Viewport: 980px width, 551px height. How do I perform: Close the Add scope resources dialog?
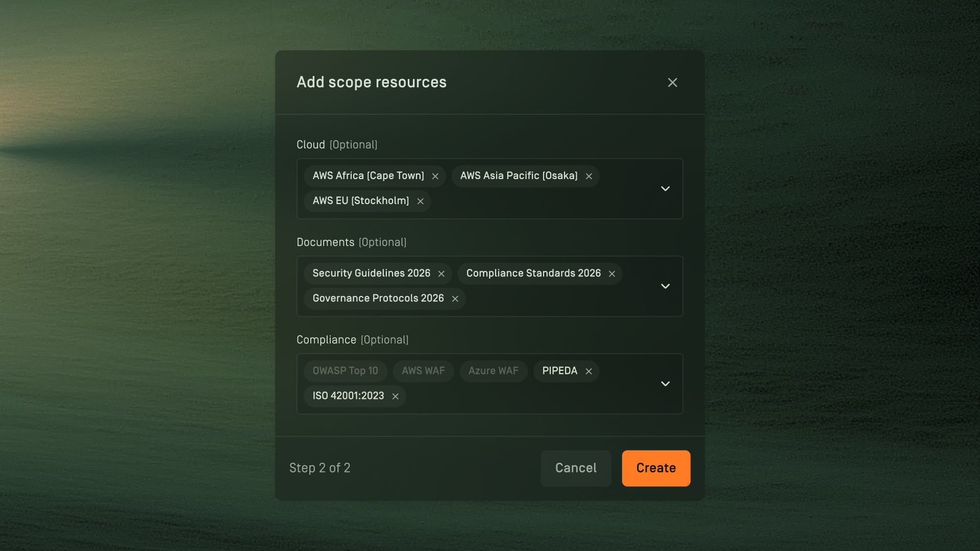tap(672, 83)
